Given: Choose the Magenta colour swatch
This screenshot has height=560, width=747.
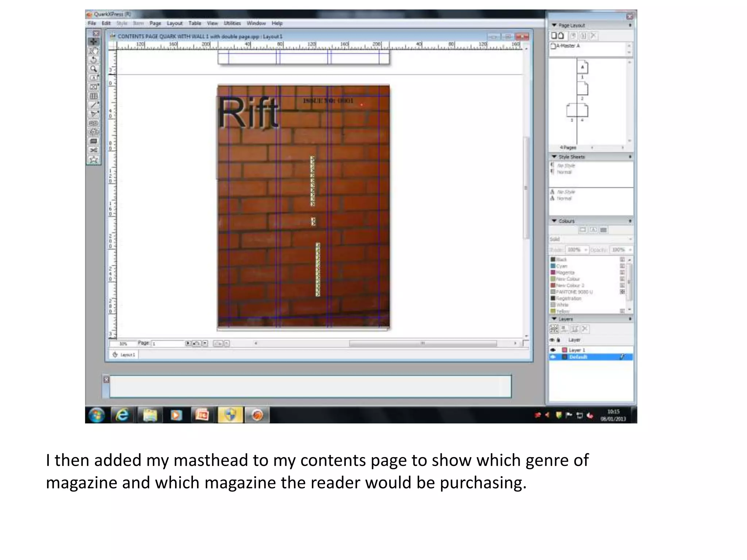Looking at the screenshot, I should pos(565,273).
